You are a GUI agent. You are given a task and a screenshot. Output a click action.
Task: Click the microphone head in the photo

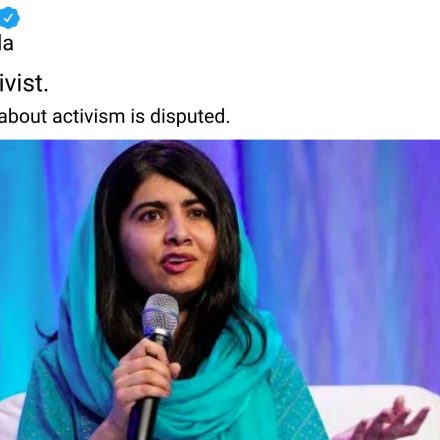tap(160, 315)
